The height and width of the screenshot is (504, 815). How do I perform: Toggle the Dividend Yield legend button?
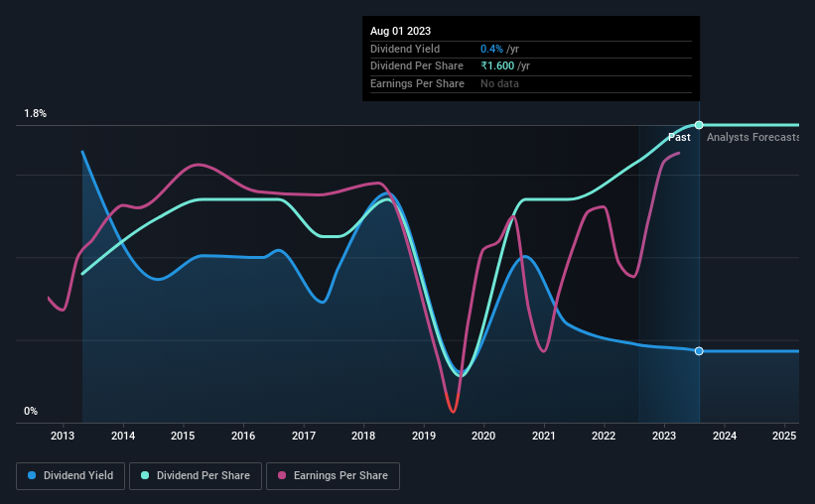pyautogui.click(x=70, y=476)
